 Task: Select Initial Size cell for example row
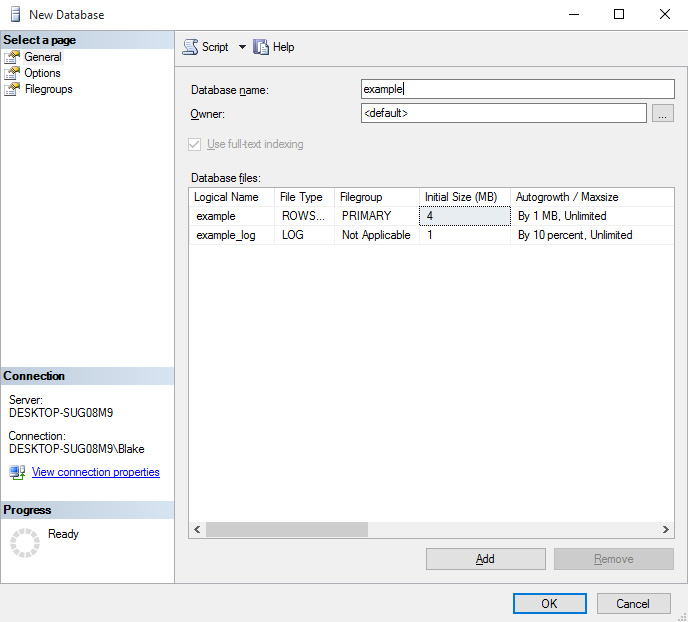[464, 216]
